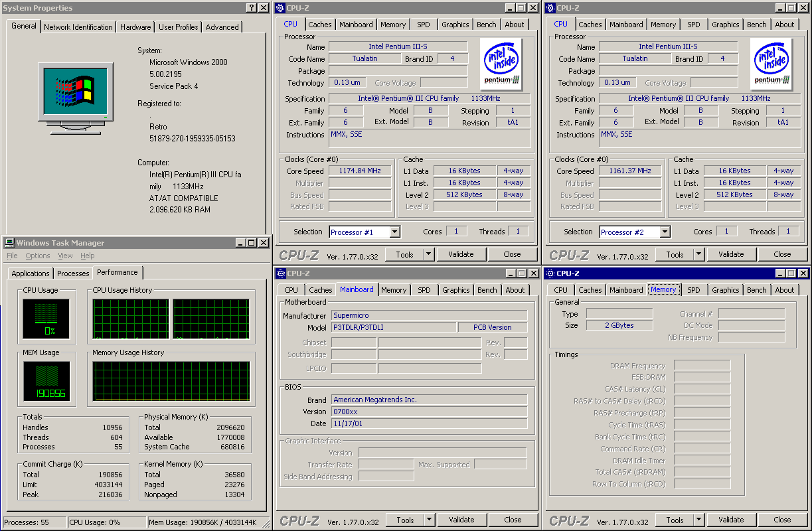Viewport: 812px width, 531px height.
Task: Select the SPD tab in the Memory CPU-Z window
Action: pyautogui.click(x=694, y=290)
